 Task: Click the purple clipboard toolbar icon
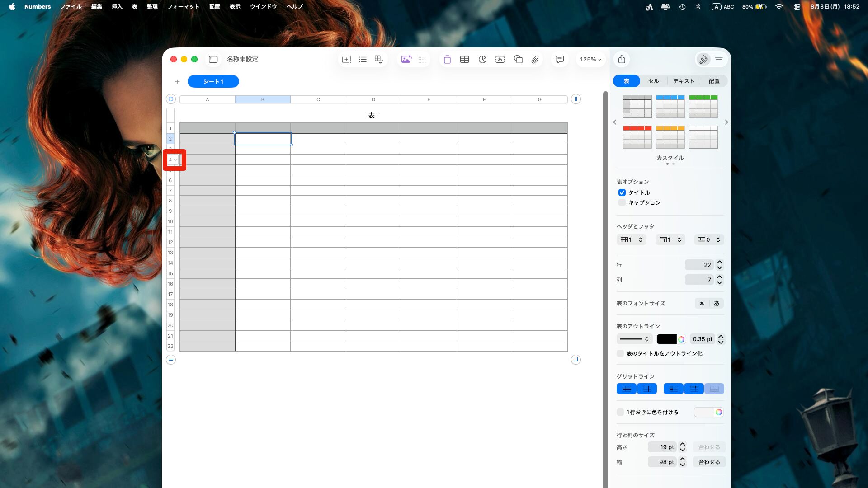(x=447, y=59)
